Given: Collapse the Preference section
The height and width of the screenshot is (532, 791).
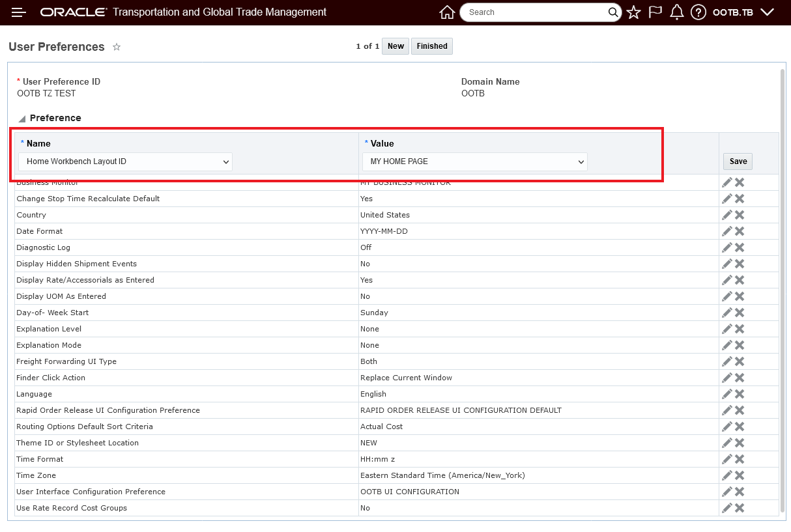Looking at the screenshot, I should coord(22,119).
